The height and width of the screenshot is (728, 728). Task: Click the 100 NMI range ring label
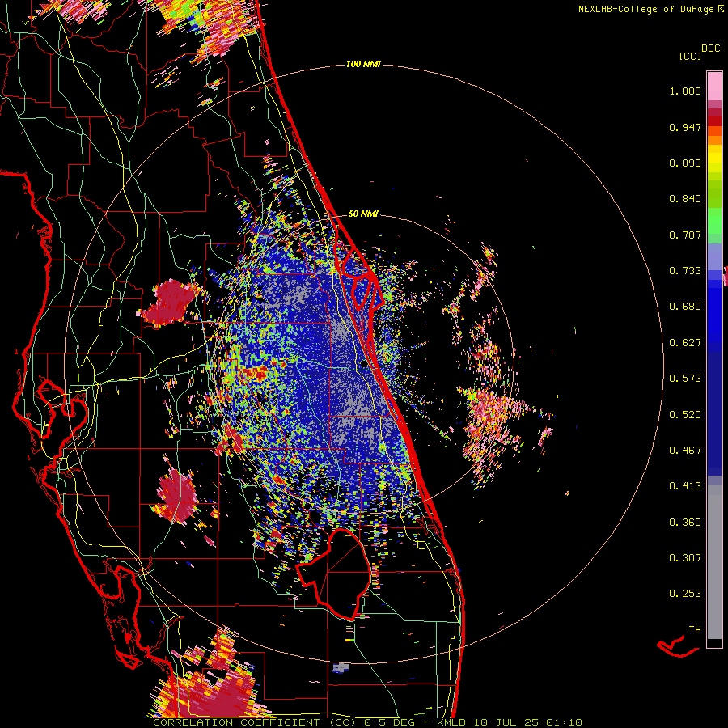(x=363, y=64)
